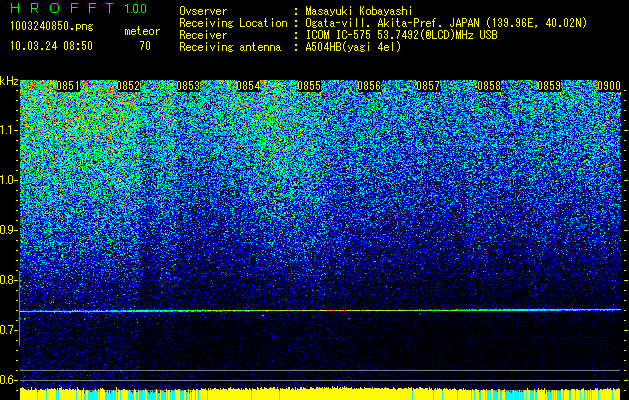Click the 0856 time marker
The height and width of the screenshot is (400, 629).
pos(369,86)
